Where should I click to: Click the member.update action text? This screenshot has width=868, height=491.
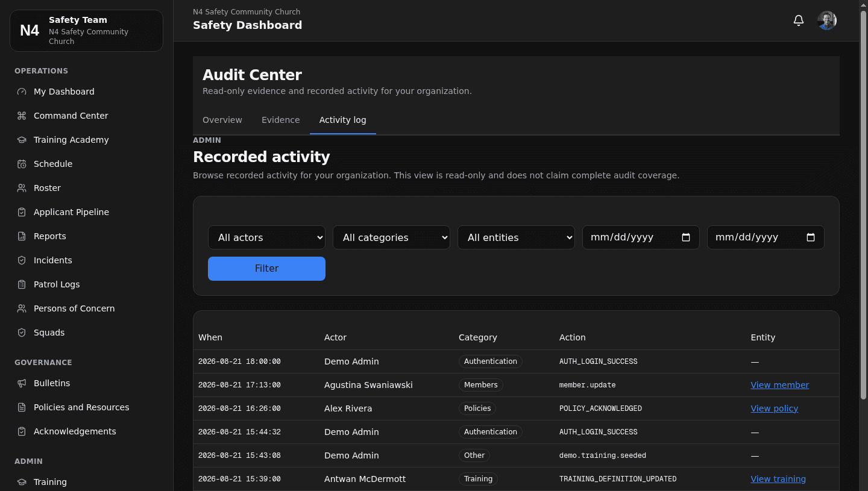point(587,385)
